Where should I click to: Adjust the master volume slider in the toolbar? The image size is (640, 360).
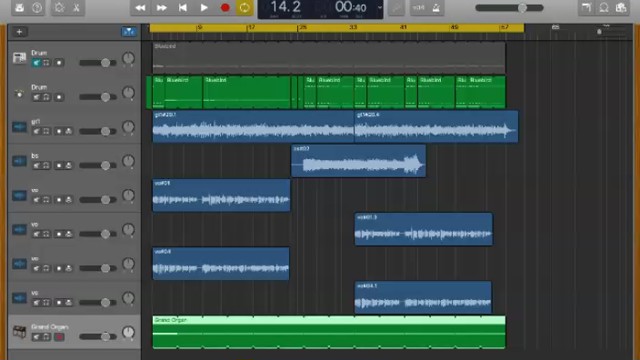pyautogui.click(x=509, y=8)
